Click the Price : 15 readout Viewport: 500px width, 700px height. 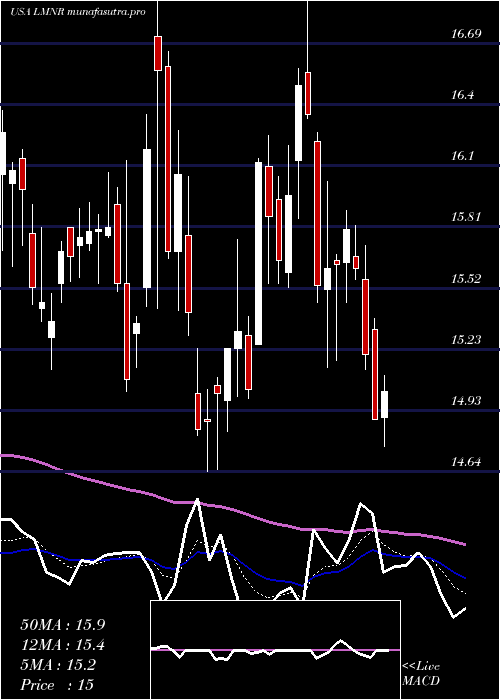pyautogui.click(x=57, y=685)
